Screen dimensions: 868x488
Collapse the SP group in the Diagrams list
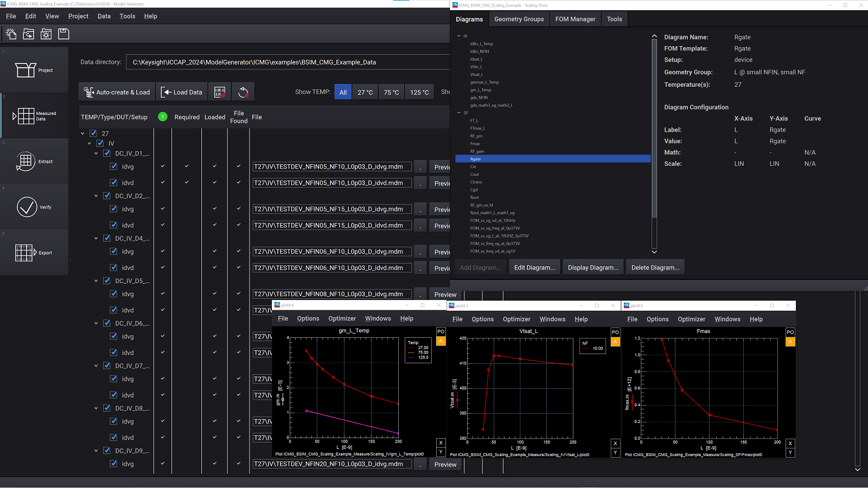point(459,113)
